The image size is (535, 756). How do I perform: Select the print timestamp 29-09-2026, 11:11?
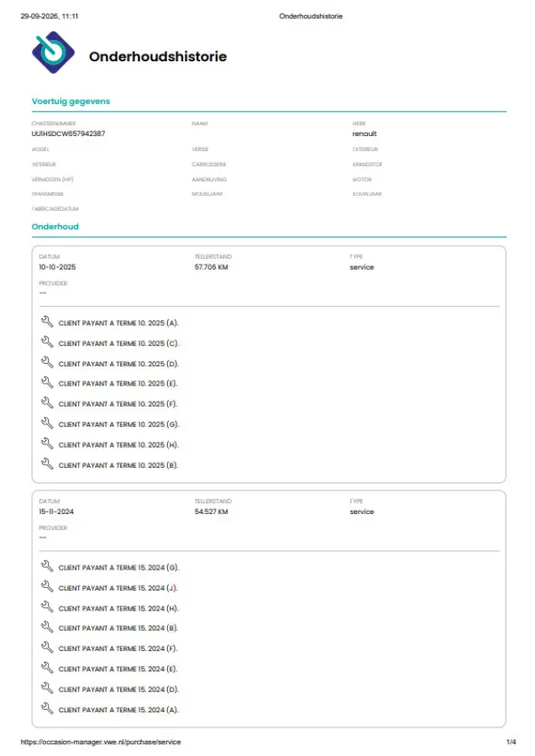pyautogui.click(x=50, y=16)
